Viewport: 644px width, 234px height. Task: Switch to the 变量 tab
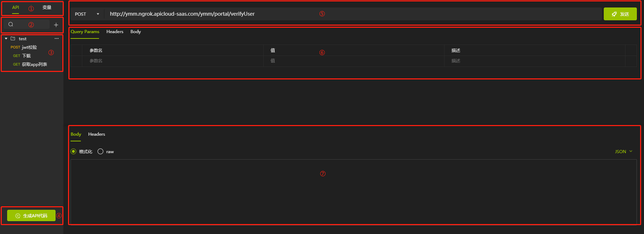click(x=47, y=7)
